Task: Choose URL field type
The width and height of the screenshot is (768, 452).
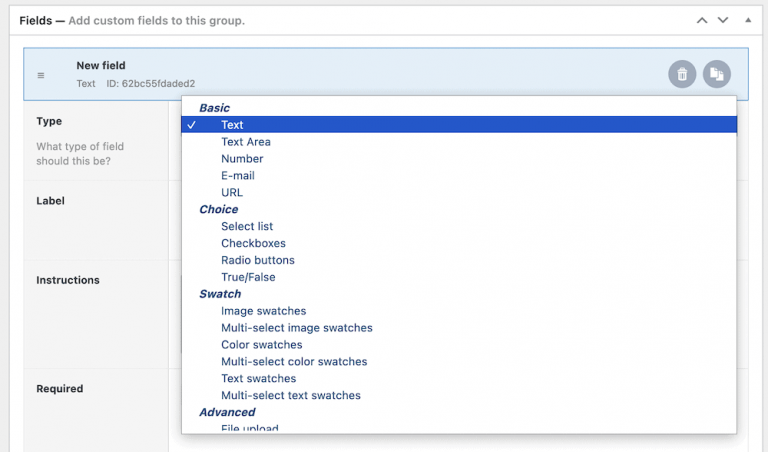Action: [x=232, y=193]
